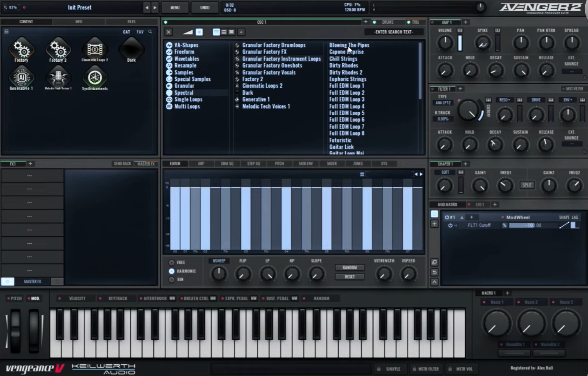588x376 pixels.
Task: Open the MOD ENV tab
Action: (306, 164)
